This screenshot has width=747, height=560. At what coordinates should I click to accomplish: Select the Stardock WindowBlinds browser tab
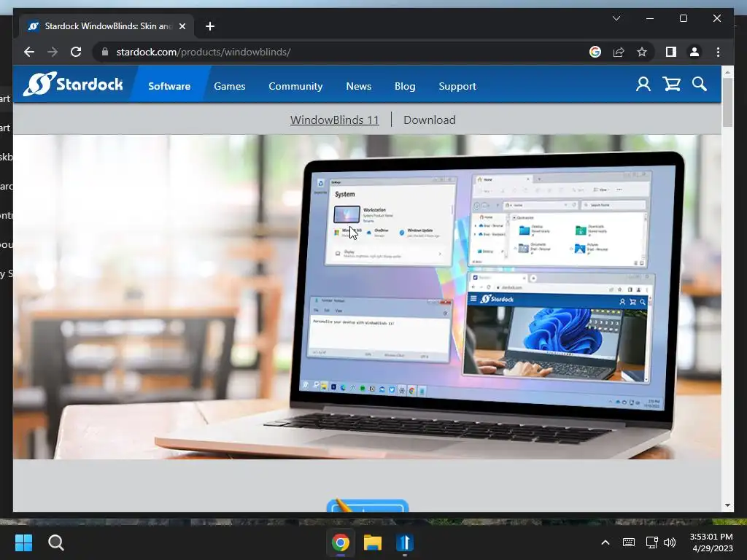click(x=106, y=26)
